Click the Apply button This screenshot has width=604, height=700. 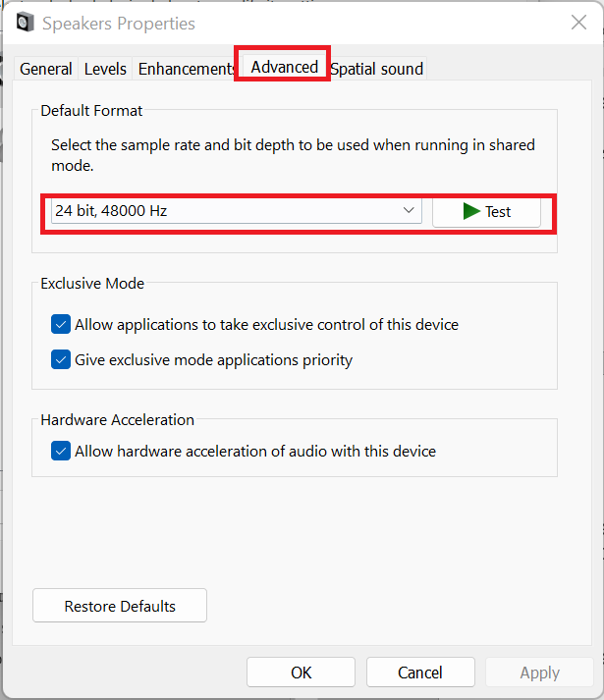539,673
